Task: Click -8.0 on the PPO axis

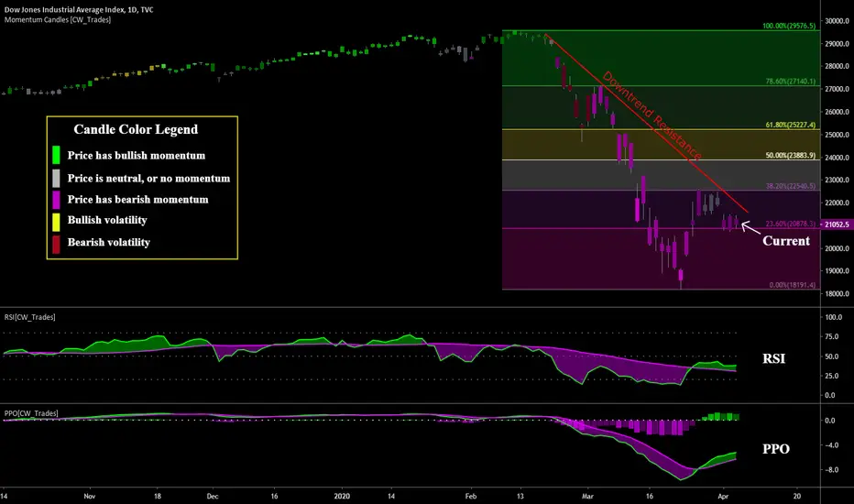Action: click(831, 470)
